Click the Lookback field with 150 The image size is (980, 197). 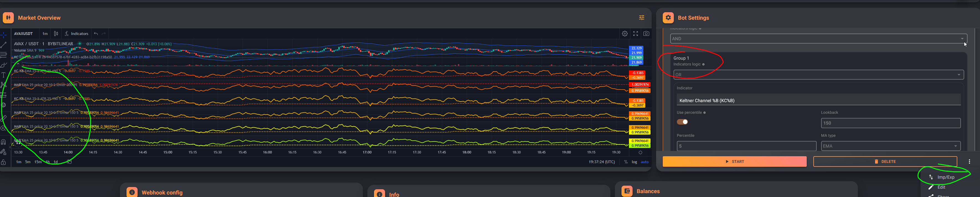pos(891,123)
